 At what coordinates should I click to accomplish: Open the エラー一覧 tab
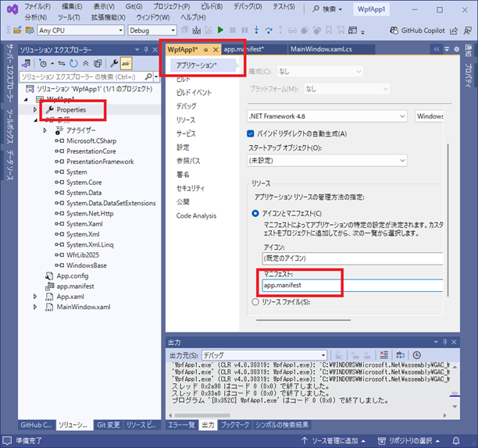pos(182,425)
